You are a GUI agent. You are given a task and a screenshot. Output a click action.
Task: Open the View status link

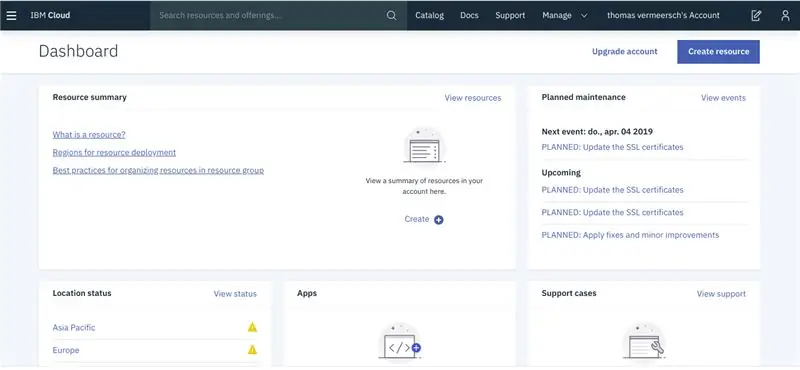coord(235,294)
